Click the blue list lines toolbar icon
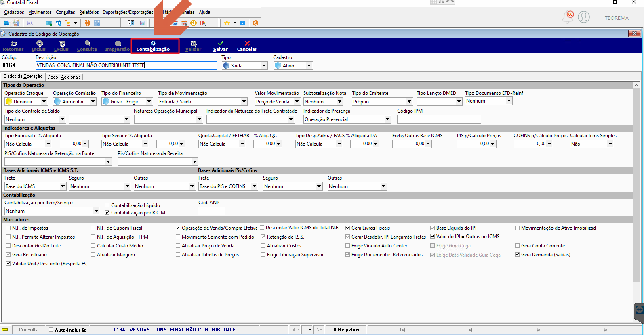The height and width of the screenshot is (335, 644). tap(39, 23)
